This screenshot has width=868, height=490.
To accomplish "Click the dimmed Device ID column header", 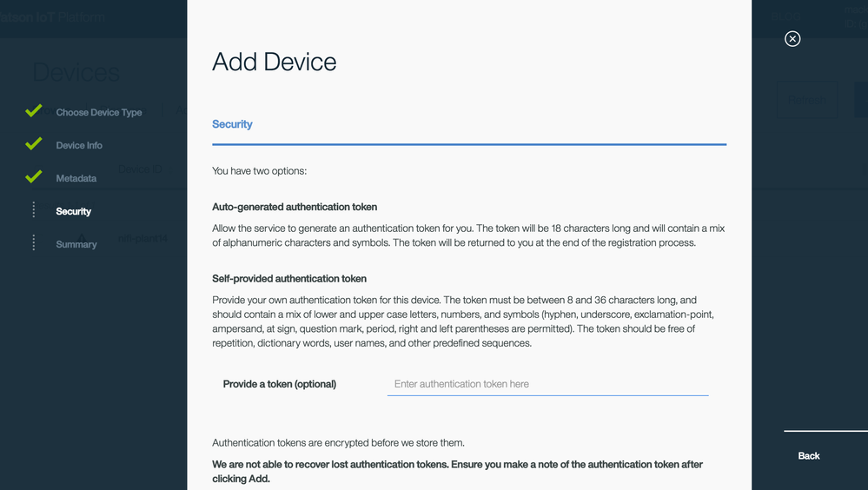I will tap(141, 169).
